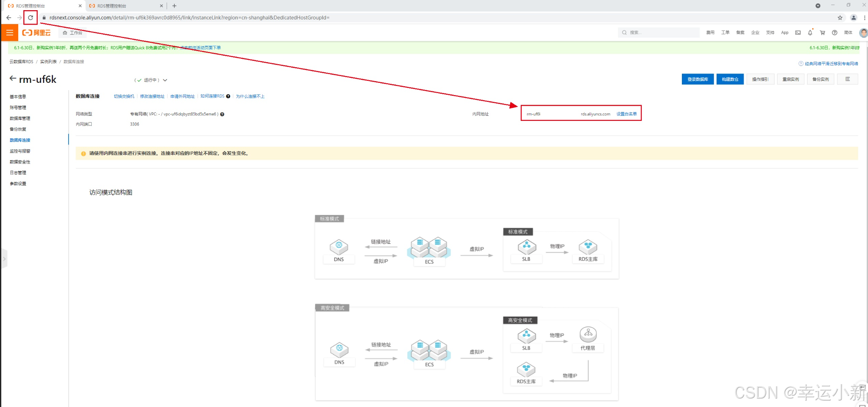
Task: Open the 支持 menu
Action: [x=770, y=33]
